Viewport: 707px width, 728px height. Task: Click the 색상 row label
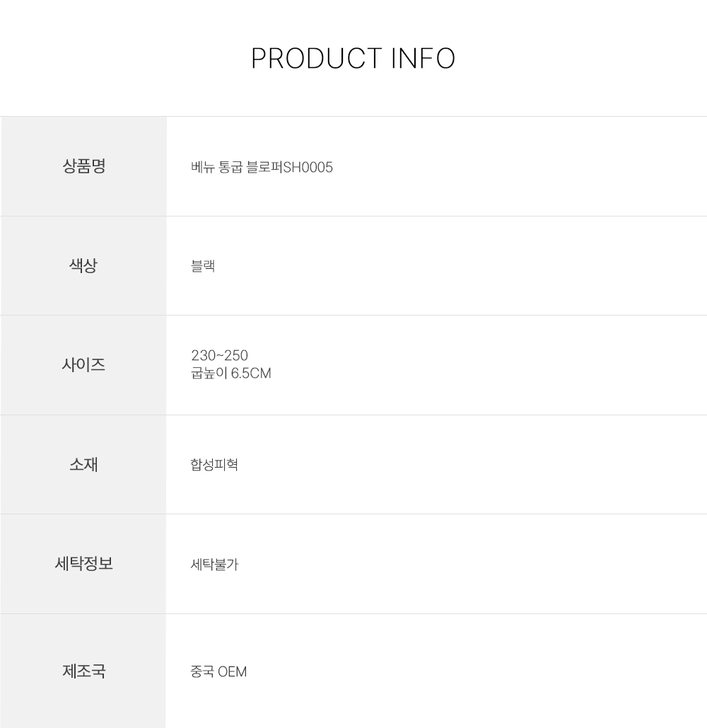[x=83, y=266]
